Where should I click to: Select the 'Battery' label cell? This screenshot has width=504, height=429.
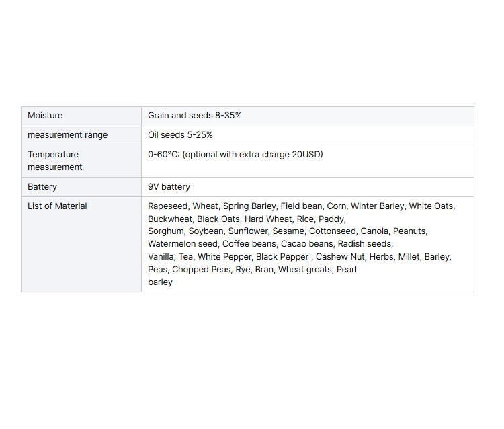(x=81, y=187)
